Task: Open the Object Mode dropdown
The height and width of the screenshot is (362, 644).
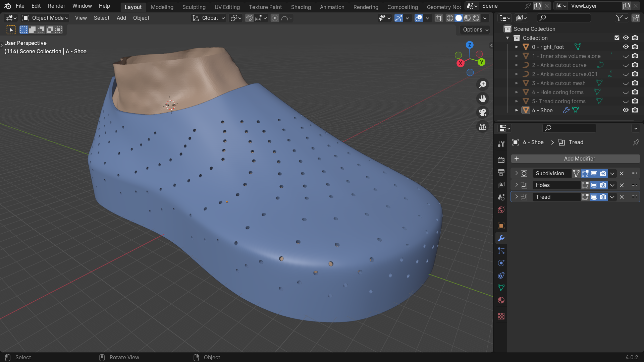Action: coord(45,18)
